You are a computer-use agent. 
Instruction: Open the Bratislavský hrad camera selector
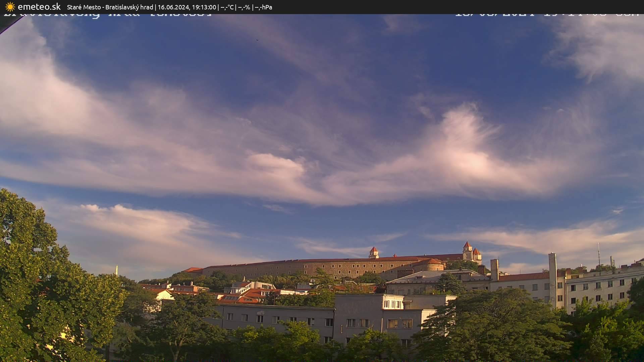pyautogui.click(x=129, y=7)
